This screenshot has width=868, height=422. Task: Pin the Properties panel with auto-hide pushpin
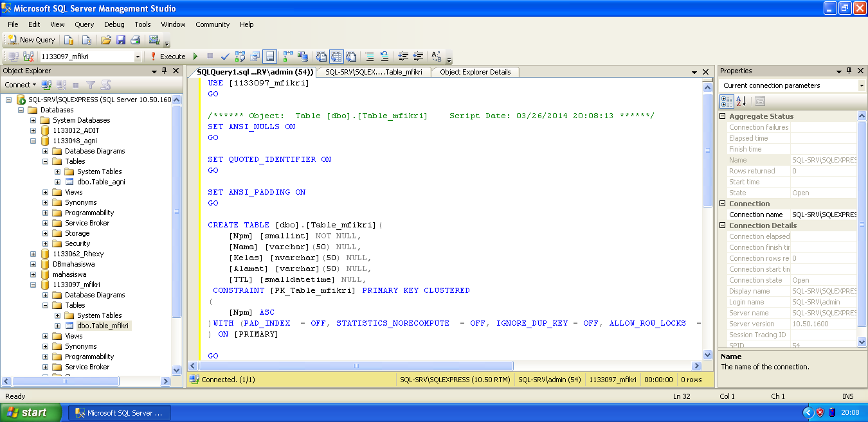tap(849, 71)
